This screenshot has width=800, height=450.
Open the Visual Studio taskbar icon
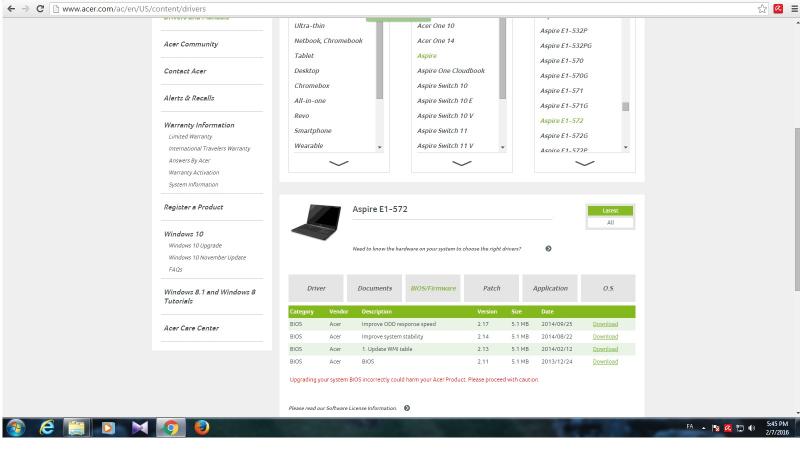click(x=139, y=428)
